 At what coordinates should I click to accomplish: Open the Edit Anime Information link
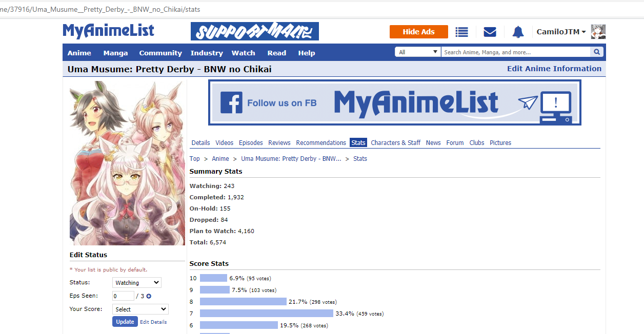click(x=554, y=69)
